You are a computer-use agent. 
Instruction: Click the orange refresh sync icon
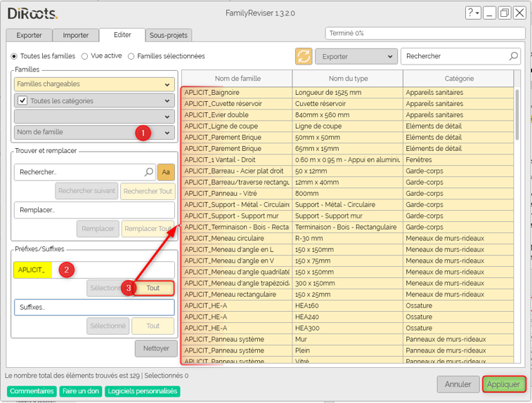304,57
